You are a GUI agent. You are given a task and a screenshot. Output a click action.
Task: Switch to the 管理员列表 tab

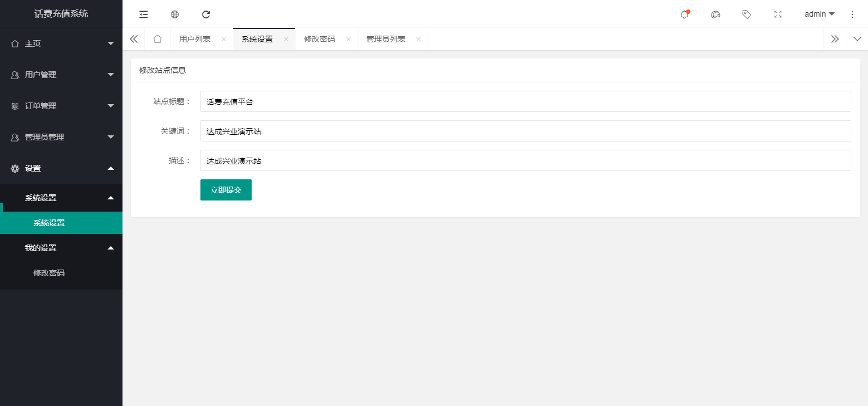385,39
